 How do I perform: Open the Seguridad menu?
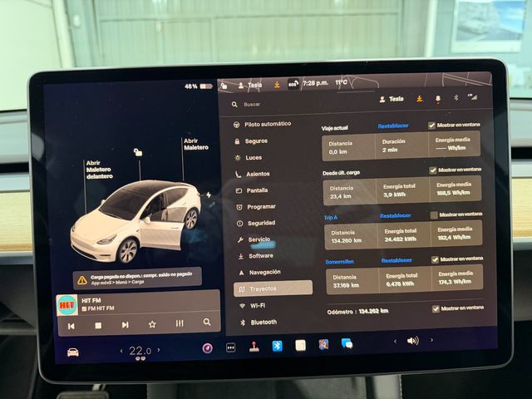click(x=256, y=223)
